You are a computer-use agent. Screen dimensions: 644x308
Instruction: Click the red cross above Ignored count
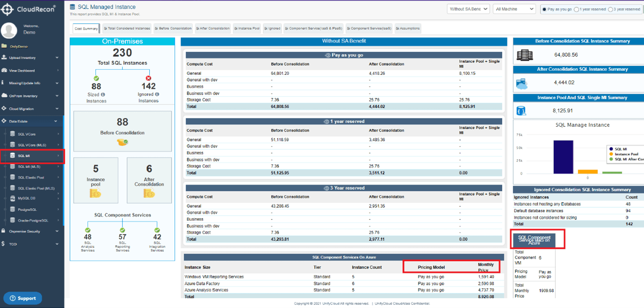(148, 79)
